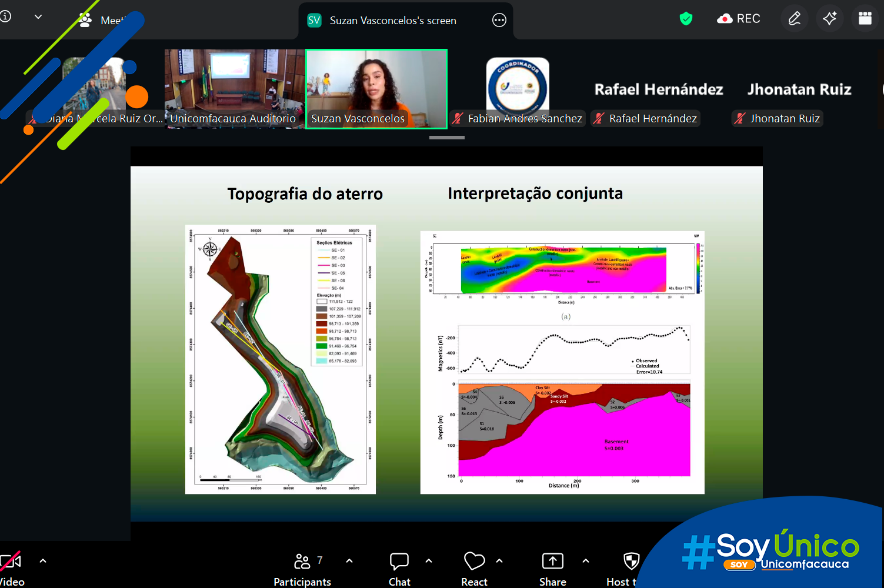This screenshot has width=884, height=588.
Task: Click the slide heading 'Topografia do aterro'
Action: pyautogui.click(x=305, y=194)
